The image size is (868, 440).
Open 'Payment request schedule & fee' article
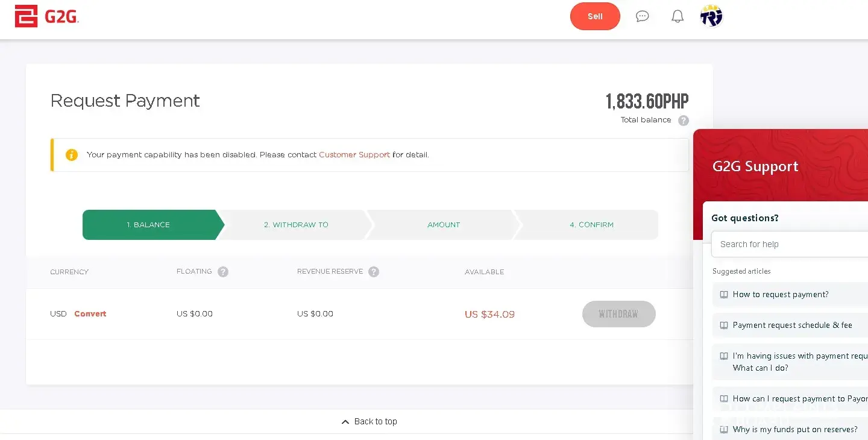point(792,325)
